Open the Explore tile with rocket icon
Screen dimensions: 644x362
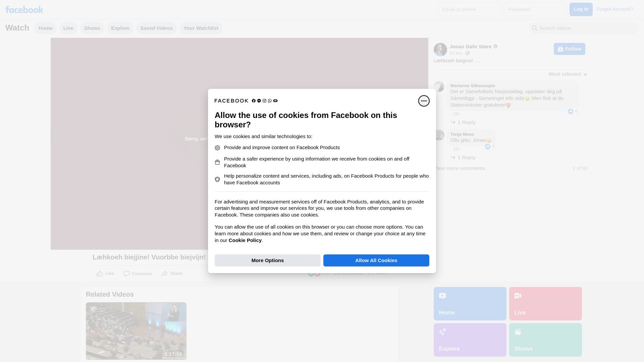point(470,340)
